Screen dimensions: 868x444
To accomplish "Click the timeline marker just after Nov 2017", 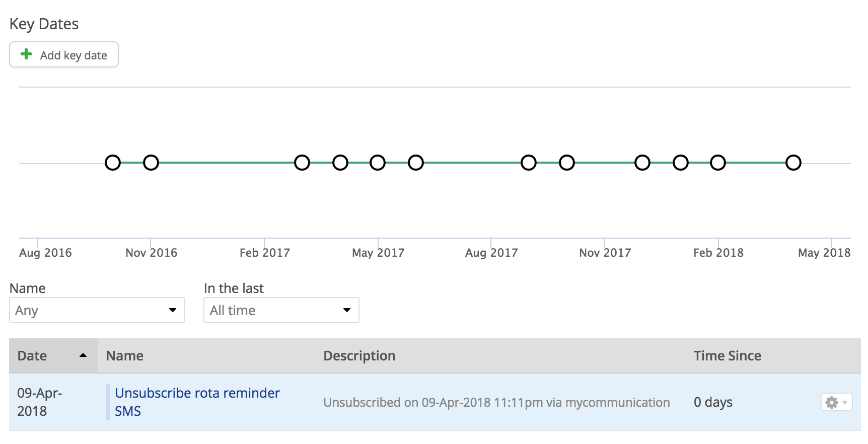I will (642, 163).
